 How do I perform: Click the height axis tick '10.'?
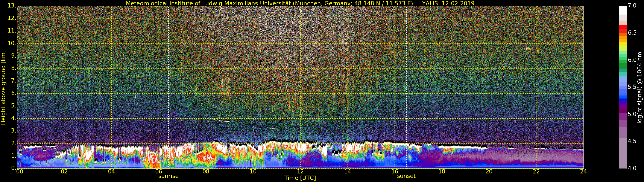(12, 43)
